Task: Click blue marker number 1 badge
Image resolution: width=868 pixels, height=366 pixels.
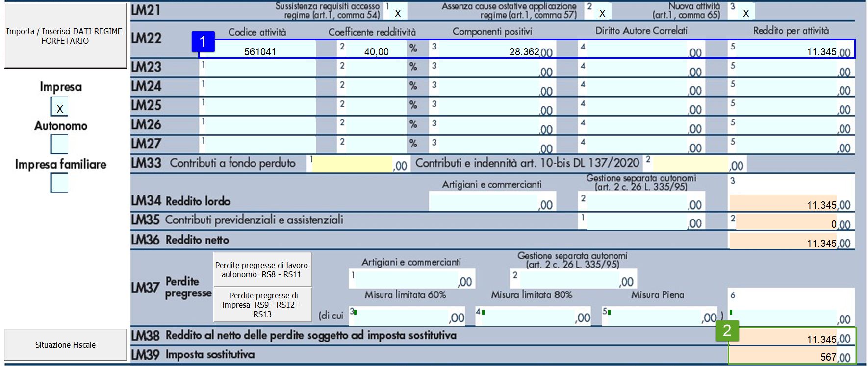Action: coord(203,42)
